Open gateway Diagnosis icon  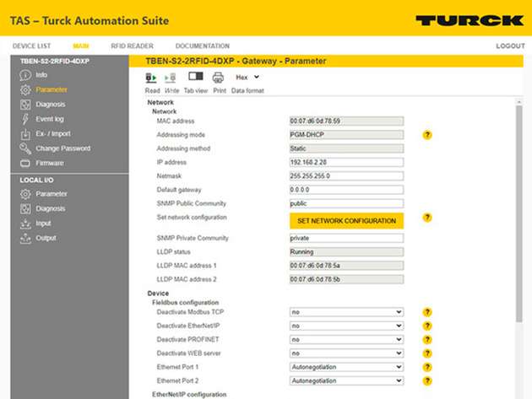[25, 105]
